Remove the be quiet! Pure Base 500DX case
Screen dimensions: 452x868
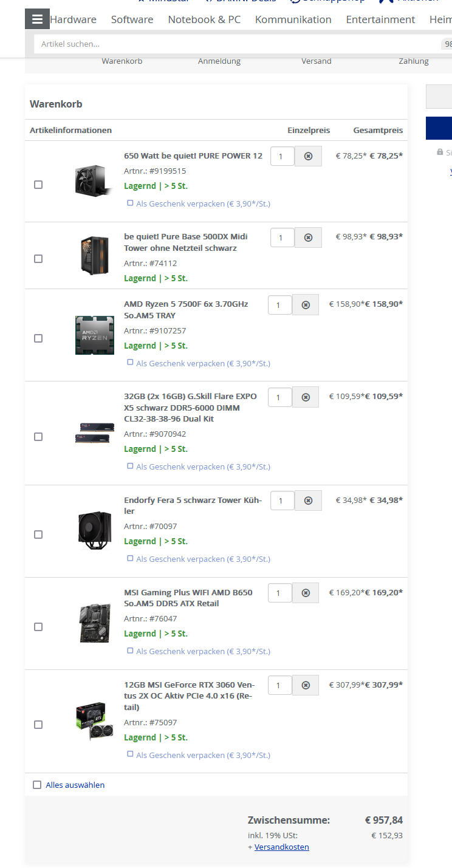pyautogui.click(x=308, y=238)
